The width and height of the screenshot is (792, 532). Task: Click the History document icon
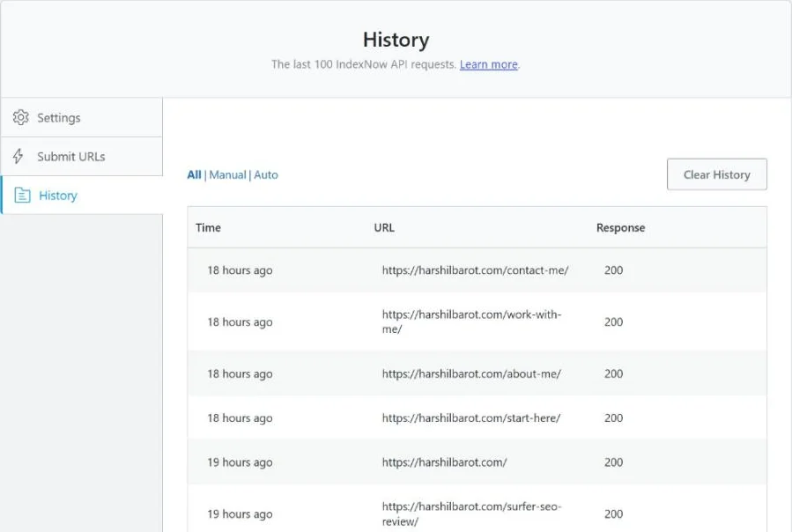22,195
